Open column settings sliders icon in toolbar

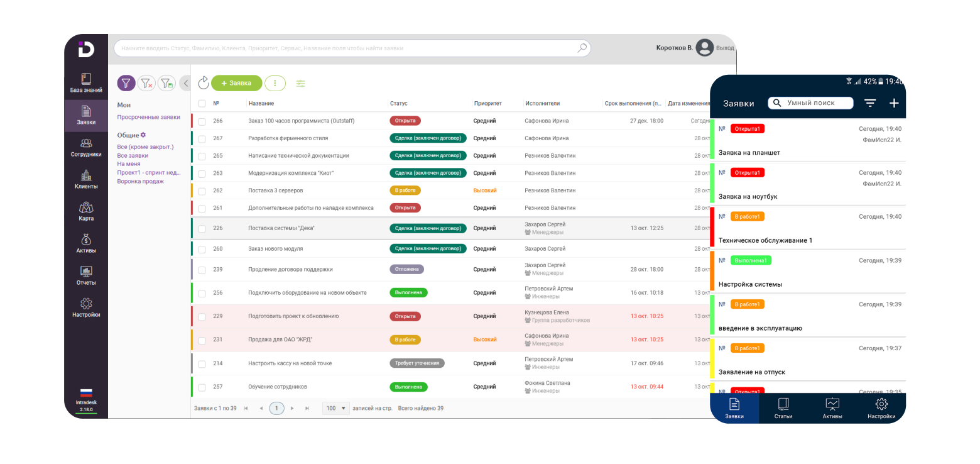(x=301, y=83)
